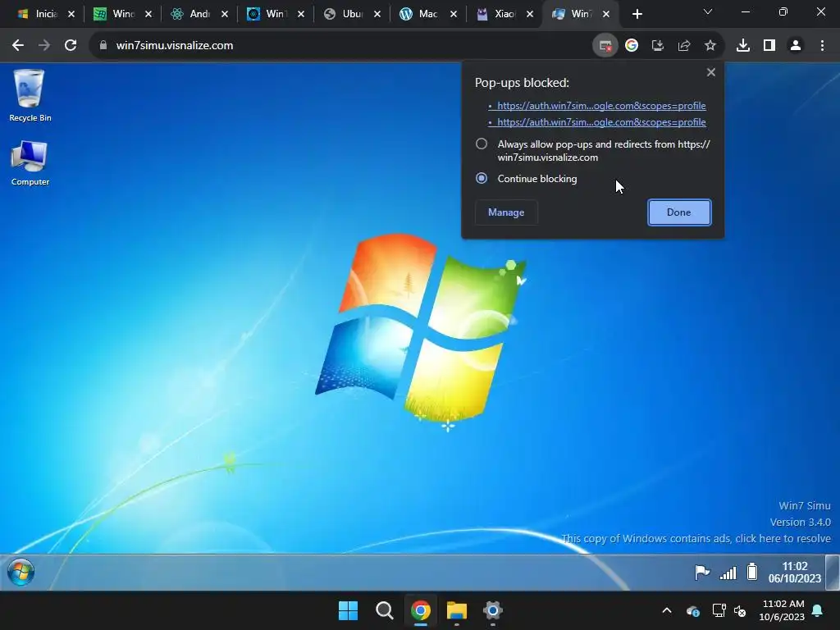The image size is (840, 630).
Task: Click the install app icon in address bar
Action: click(658, 46)
